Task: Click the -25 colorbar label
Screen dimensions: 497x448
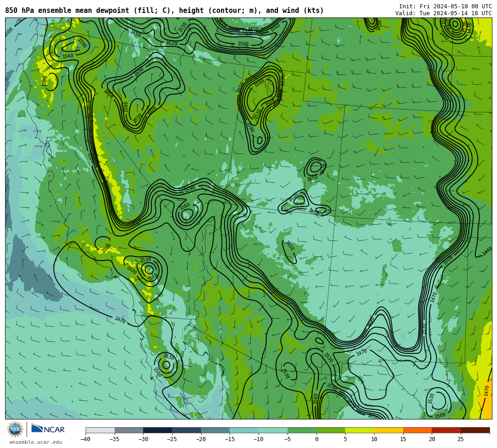Action: click(x=172, y=439)
